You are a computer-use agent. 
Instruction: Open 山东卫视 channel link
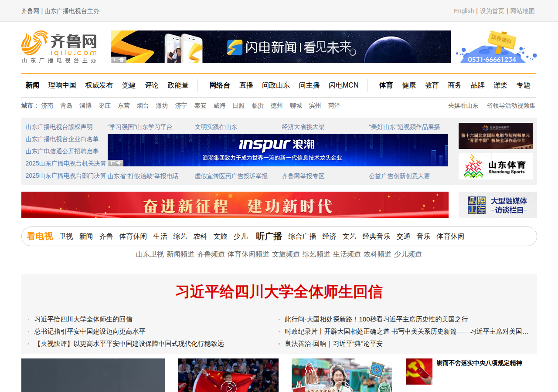pos(150,254)
